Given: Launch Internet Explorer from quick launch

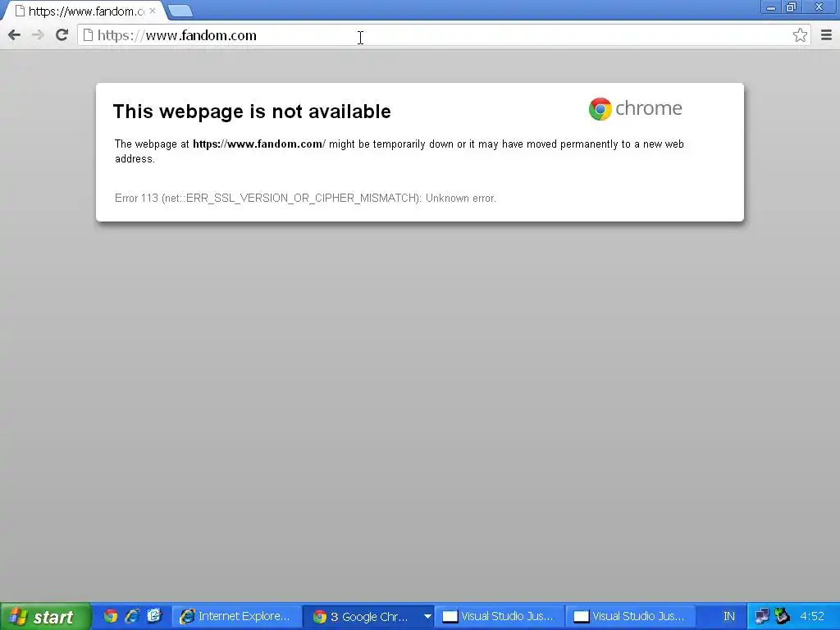Looking at the screenshot, I should click(x=132, y=617).
